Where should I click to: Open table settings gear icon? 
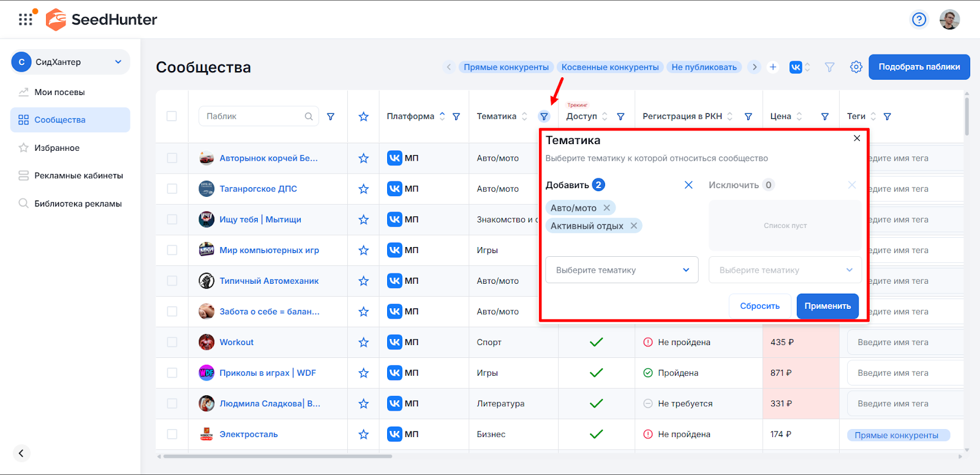point(856,67)
